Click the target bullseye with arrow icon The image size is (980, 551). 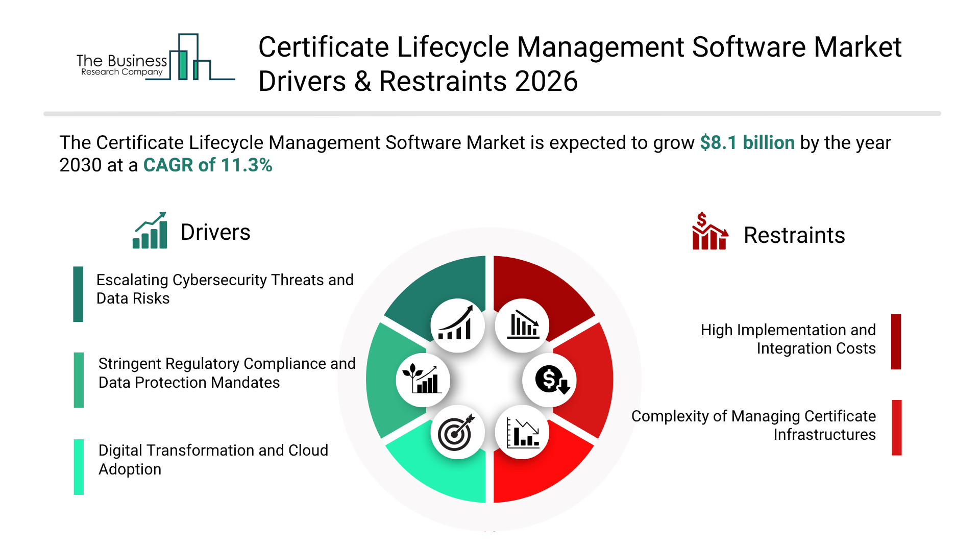click(457, 433)
